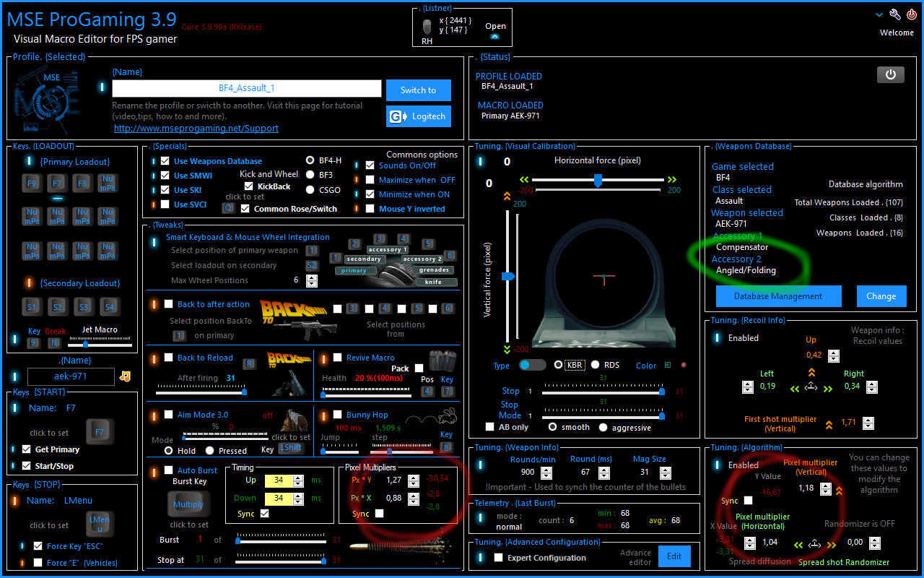Click the Compensator accessory text
The image size is (924, 578).
(742, 247)
